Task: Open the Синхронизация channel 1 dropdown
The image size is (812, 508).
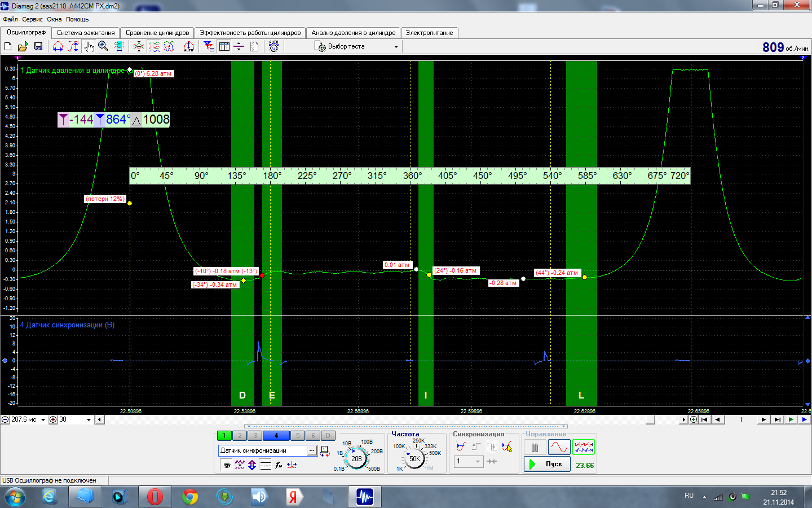Action: 469,462
